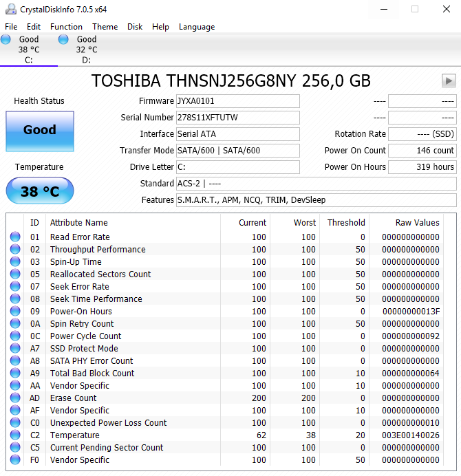Click the Raw Values column header
This screenshot has width=461, height=476.
click(x=417, y=222)
